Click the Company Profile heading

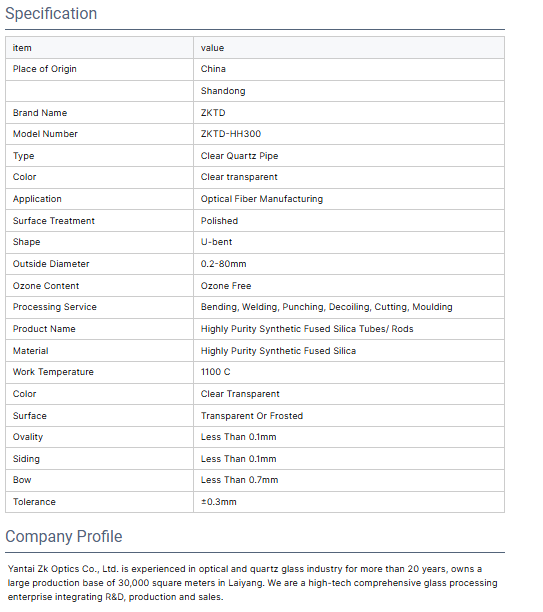tap(64, 537)
